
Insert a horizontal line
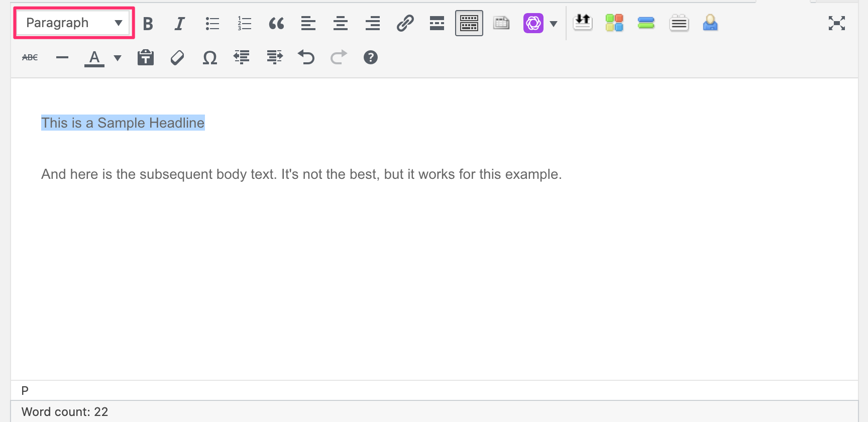coord(62,58)
